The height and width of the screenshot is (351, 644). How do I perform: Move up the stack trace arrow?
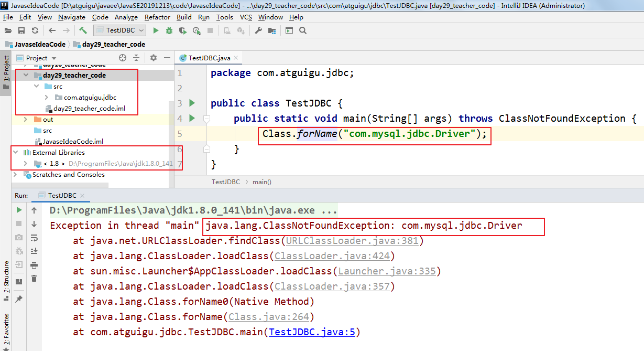(34, 210)
